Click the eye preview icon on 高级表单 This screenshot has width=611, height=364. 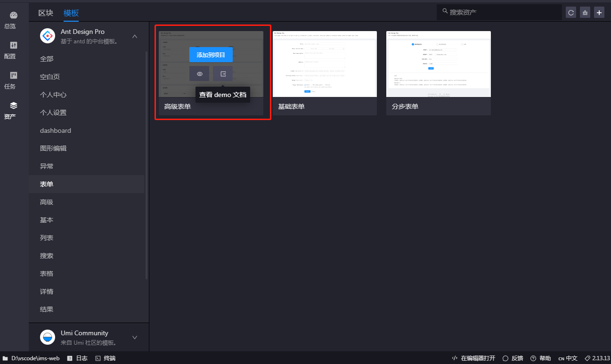[x=199, y=73]
